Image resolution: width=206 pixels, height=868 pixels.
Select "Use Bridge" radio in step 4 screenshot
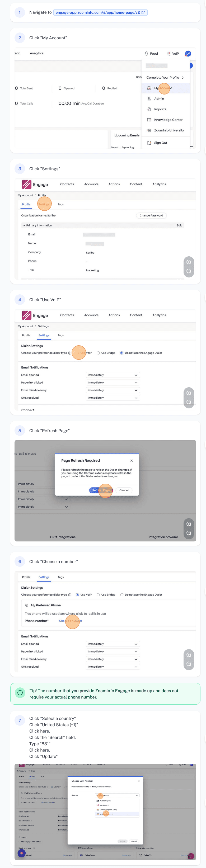98,353
